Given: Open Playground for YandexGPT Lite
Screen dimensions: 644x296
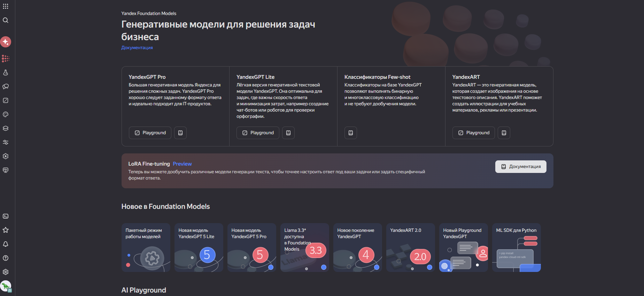Looking at the screenshot, I should [x=258, y=133].
